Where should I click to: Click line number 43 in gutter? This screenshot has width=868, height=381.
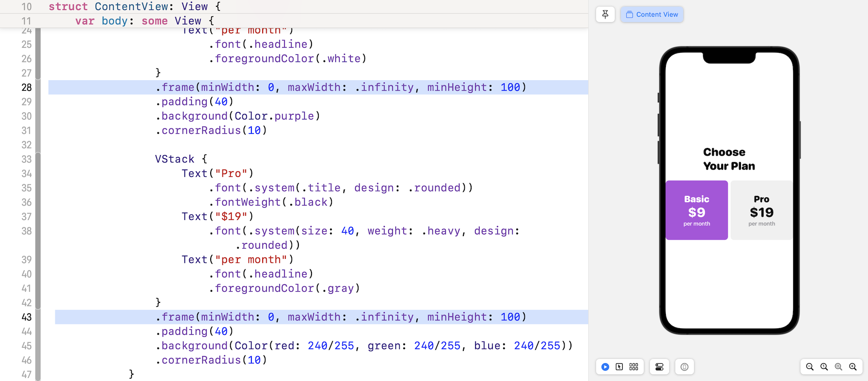pyautogui.click(x=27, y=317)
